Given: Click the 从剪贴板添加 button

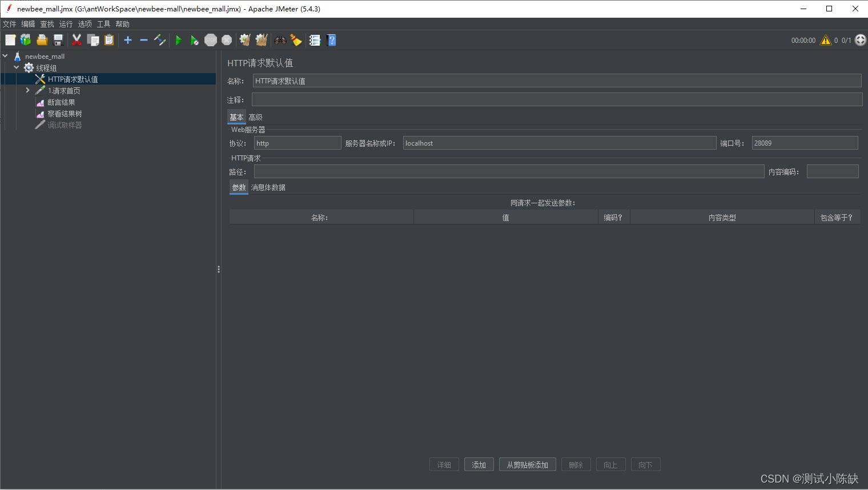Looking at the screenshot, I should pyautogui.click(x=528, y=465).
